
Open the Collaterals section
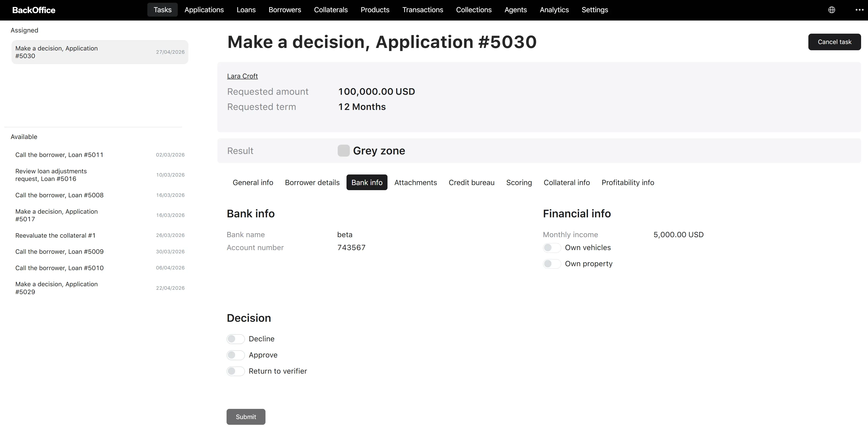click(x=331, y=10)
